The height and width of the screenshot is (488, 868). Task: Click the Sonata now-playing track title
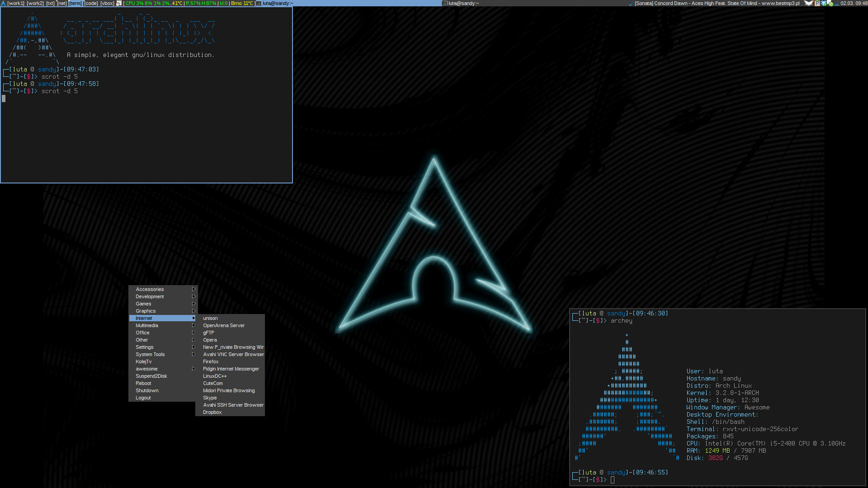[717, 3]
